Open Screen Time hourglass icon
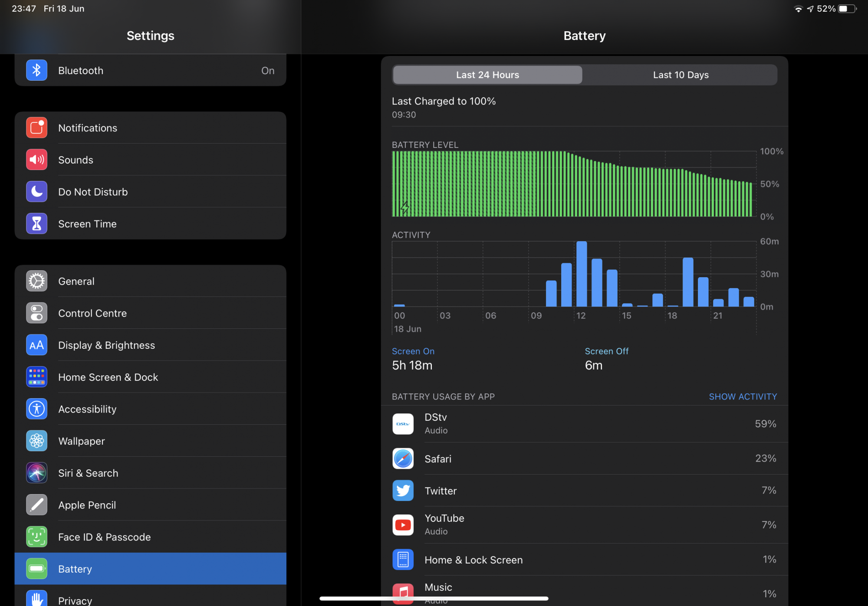The image size is (868, 606). coord(36,224)
